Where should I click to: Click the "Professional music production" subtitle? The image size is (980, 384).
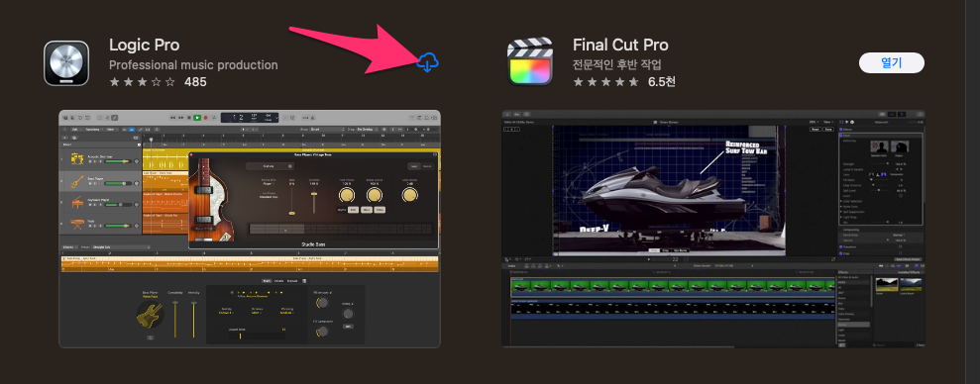click(194, 65)
